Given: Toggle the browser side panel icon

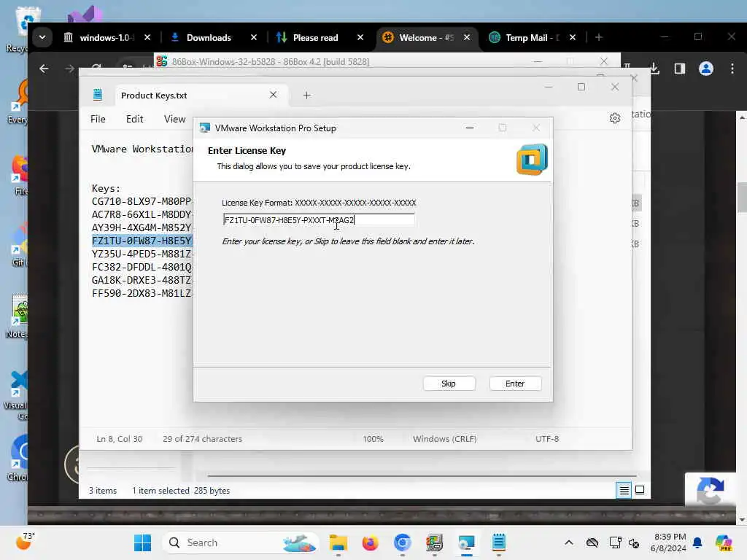Looking at the screenshot, I should point(680,69).
